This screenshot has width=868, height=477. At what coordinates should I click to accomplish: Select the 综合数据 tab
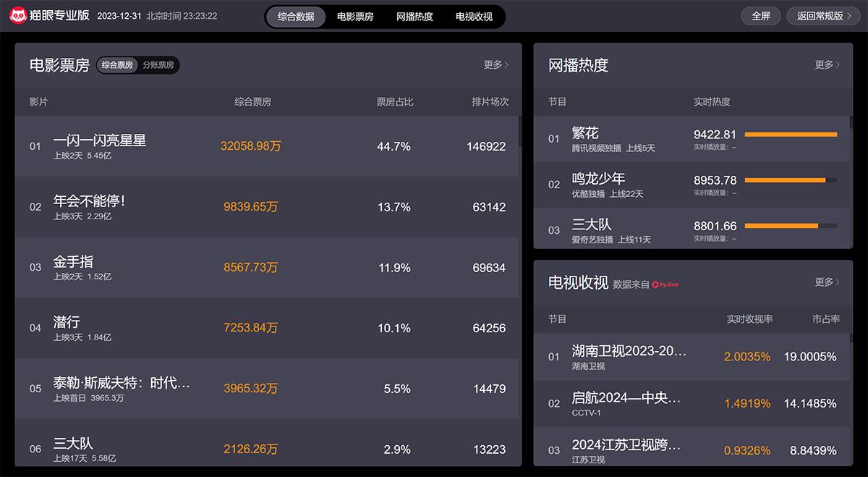tap(296, 17)
